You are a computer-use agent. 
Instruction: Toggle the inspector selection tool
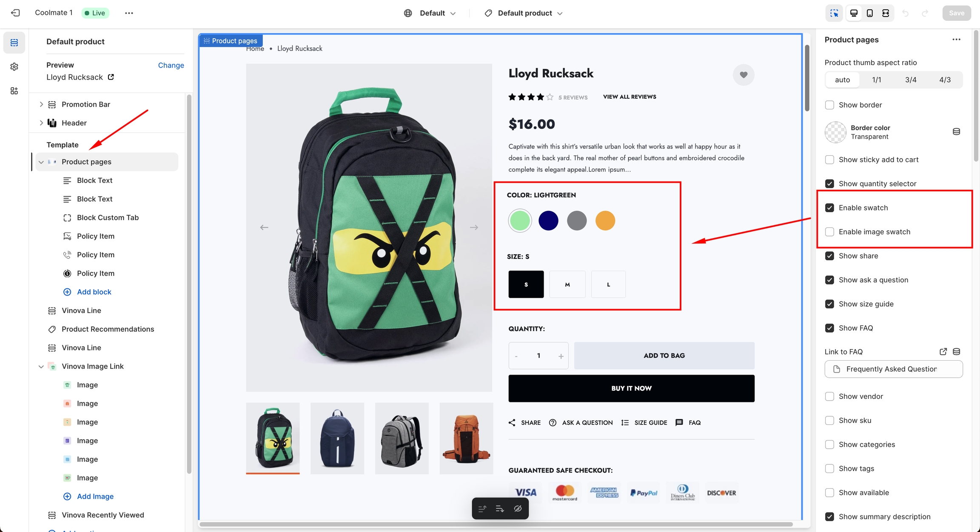tap(834, 13)
